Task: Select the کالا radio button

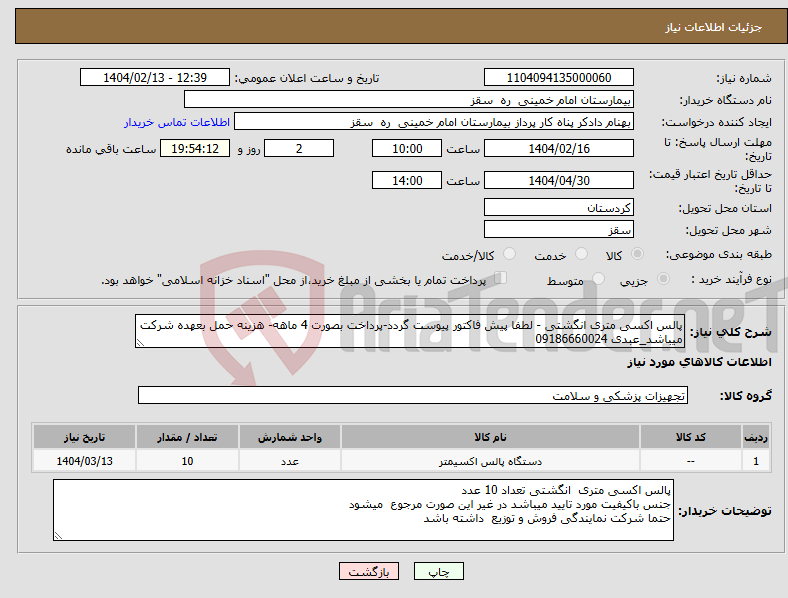Action: (x=637, y=254)
